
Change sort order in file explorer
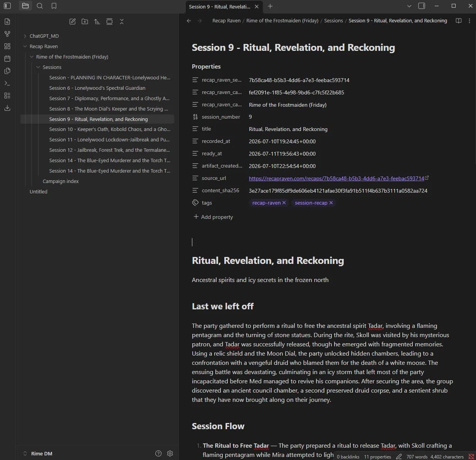tap(97, 22)
